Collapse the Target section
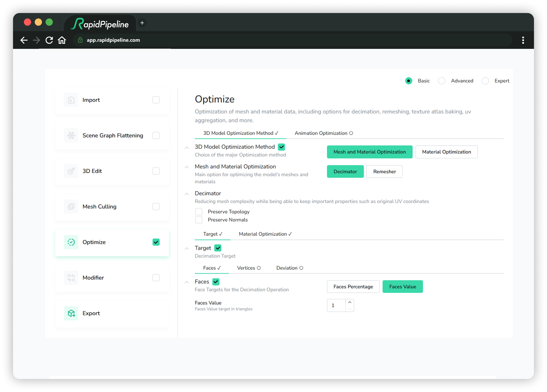 [187, 249]
